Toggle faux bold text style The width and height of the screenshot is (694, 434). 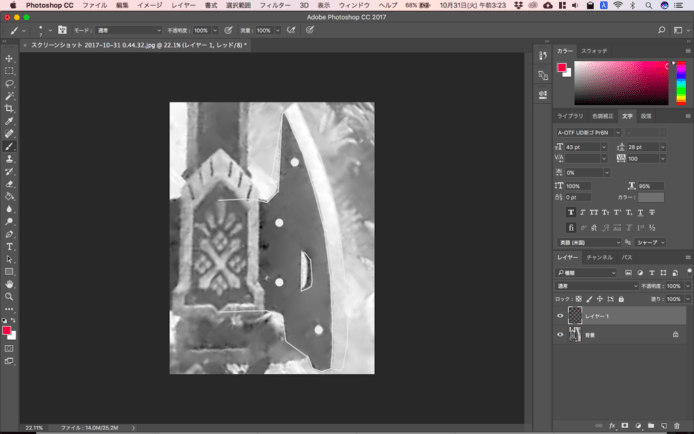[x=571, y=212]
